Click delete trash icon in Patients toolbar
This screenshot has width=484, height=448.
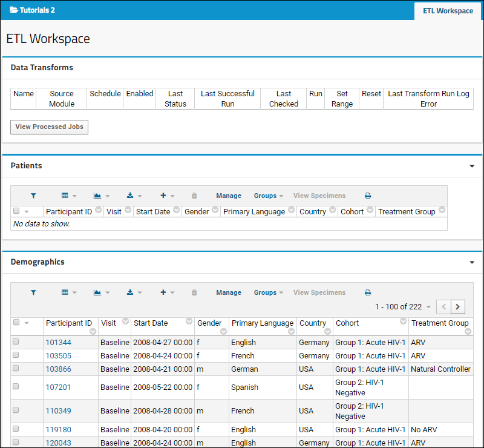coord(194,196)
